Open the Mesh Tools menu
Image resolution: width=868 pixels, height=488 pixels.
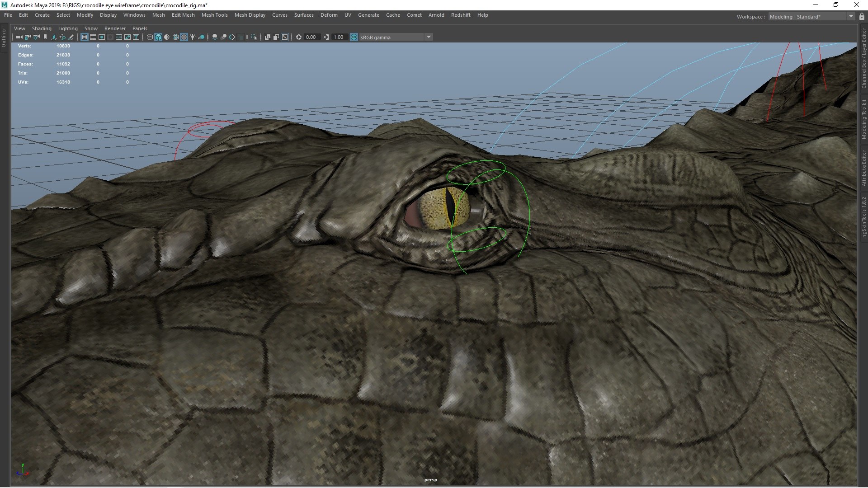214,15
